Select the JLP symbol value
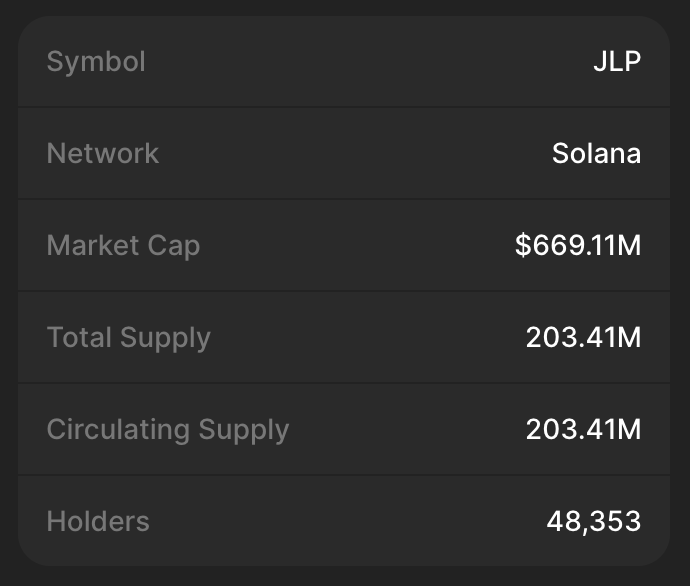This screenshot has height=586, width=690. pos(616,62)
